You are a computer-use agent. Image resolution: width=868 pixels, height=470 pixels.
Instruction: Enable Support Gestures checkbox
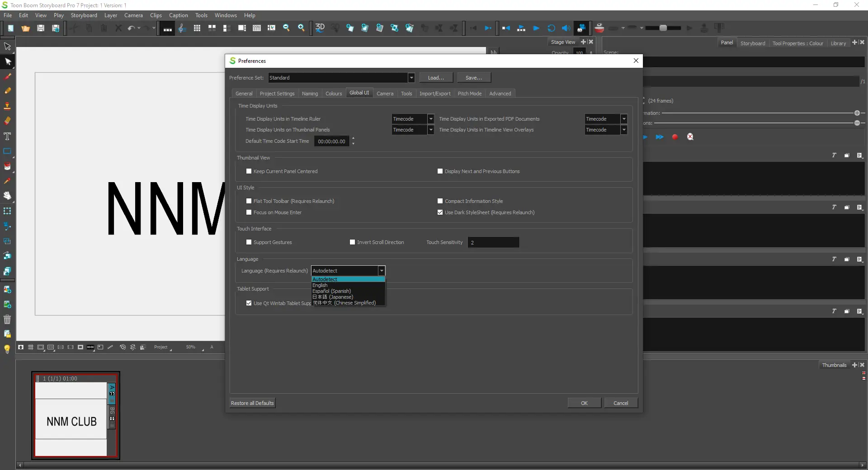point(249,242)
